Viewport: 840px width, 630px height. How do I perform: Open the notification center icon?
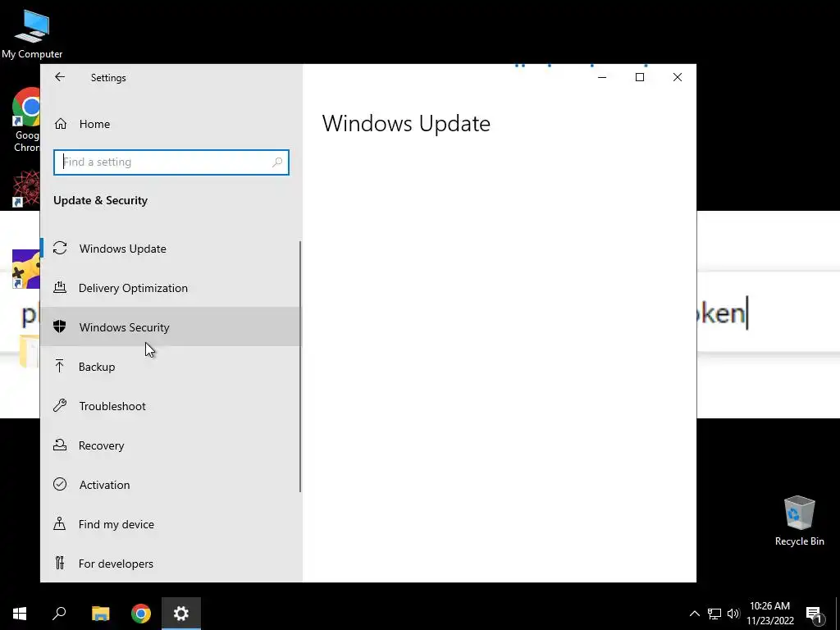(814, 614)
